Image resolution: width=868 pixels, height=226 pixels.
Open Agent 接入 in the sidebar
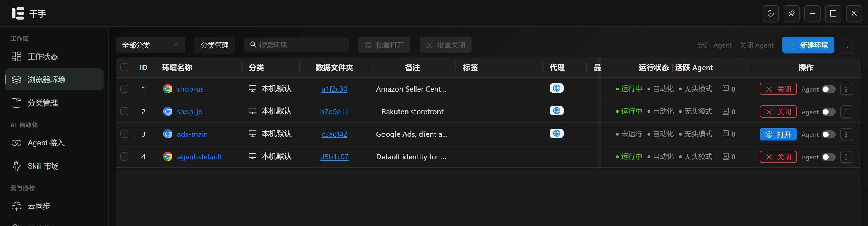[x=54, y=143]
